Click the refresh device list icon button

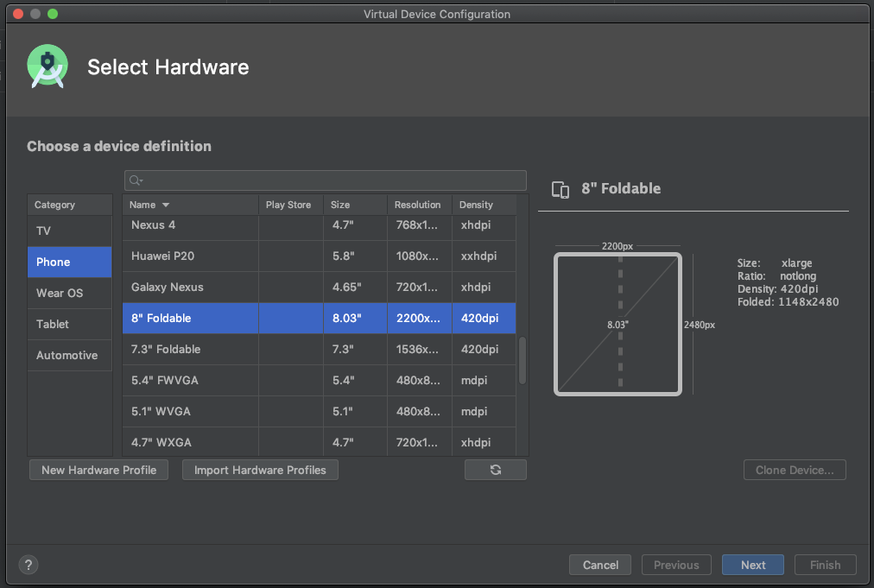click(x=495, y=470)
